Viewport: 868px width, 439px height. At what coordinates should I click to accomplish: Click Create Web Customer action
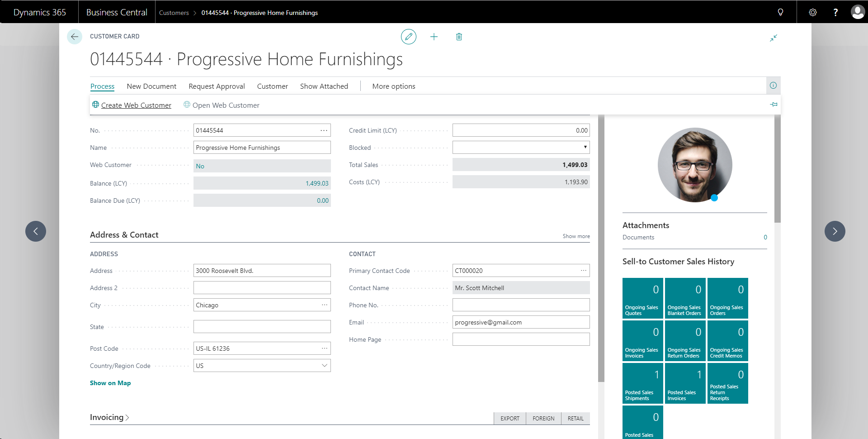136,105
